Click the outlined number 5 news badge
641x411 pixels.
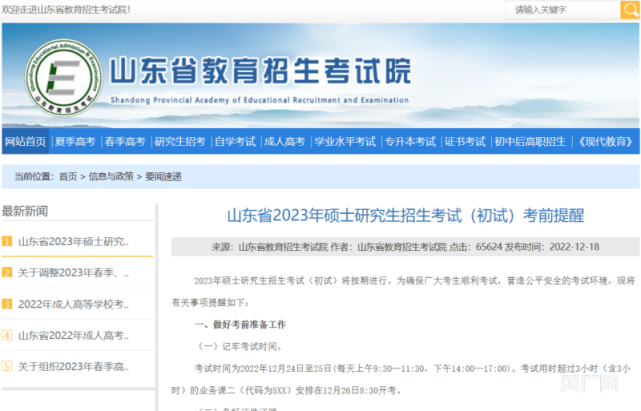pyautogui.click(x=7, y=366)
